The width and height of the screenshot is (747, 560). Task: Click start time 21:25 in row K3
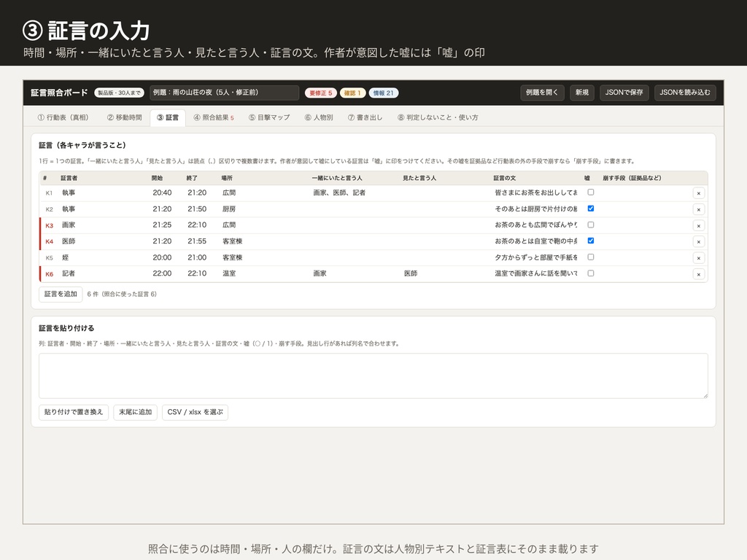tap(167, 225)
